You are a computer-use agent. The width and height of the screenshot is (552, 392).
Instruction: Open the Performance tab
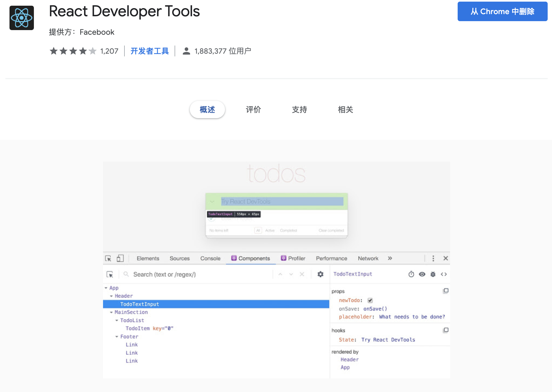pyautogui.click(x=332, y=258)
